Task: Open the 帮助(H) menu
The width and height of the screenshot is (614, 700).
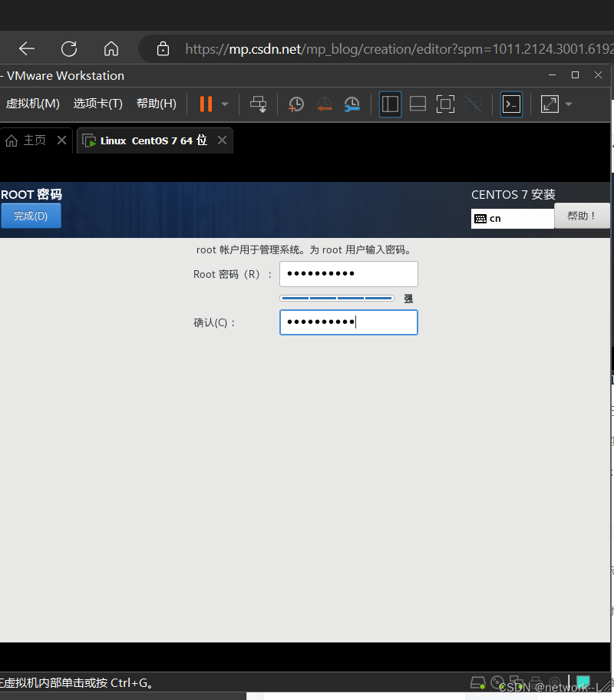Action: coord(157,104)
